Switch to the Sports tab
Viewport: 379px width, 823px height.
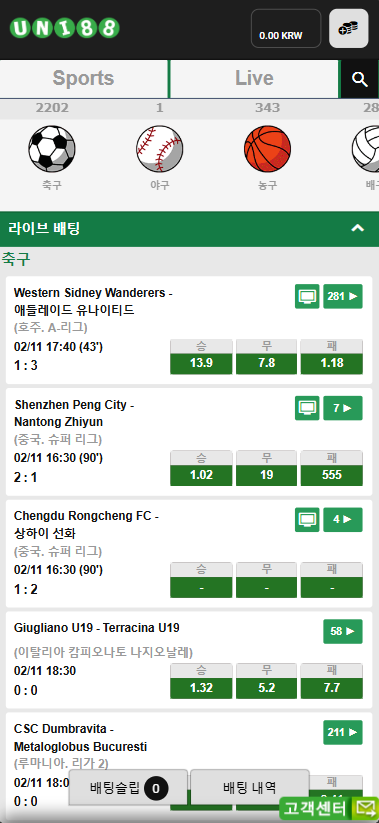(x=83, y=79)
